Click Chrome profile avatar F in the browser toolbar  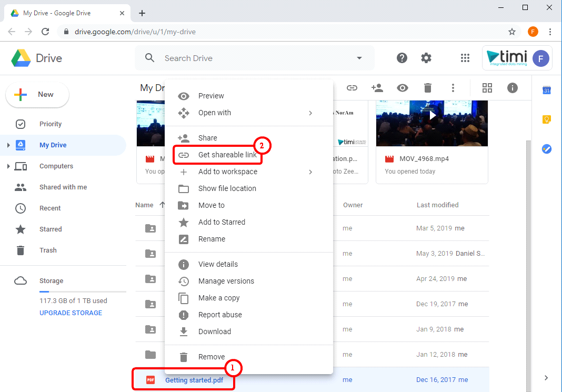pyautogui.click(x=533, y=32)
